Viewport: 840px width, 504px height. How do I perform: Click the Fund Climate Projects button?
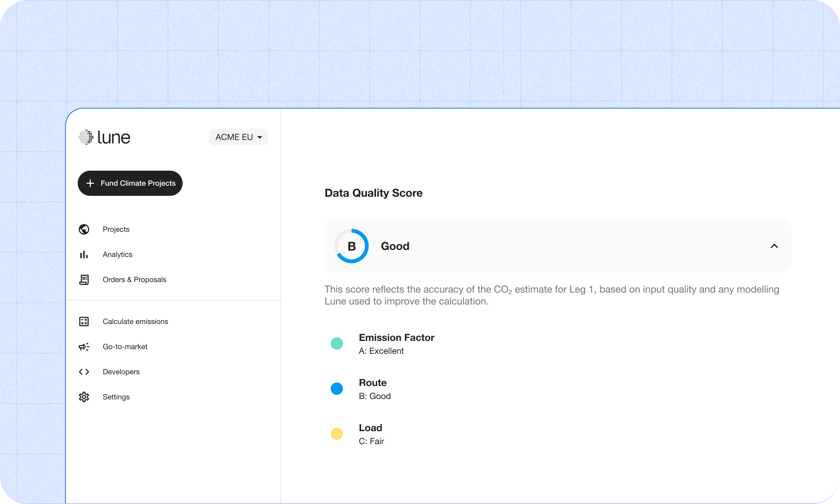point(130,183)
